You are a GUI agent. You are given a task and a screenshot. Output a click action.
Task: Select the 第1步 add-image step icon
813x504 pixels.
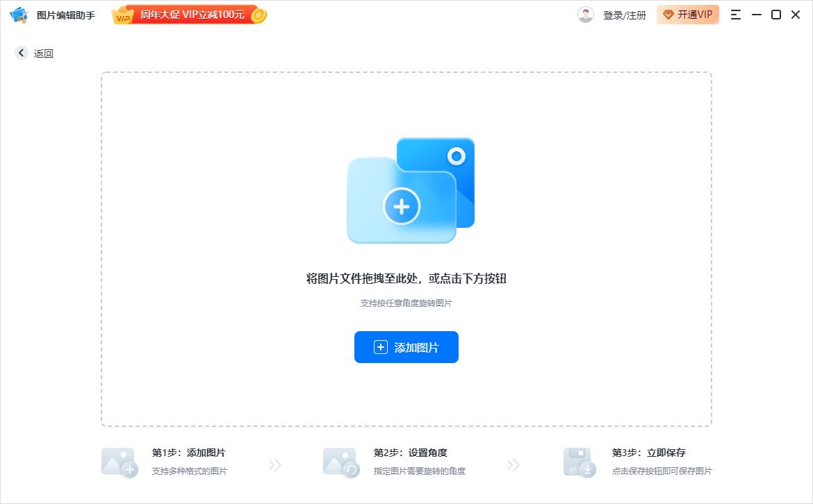coord(119,462)
